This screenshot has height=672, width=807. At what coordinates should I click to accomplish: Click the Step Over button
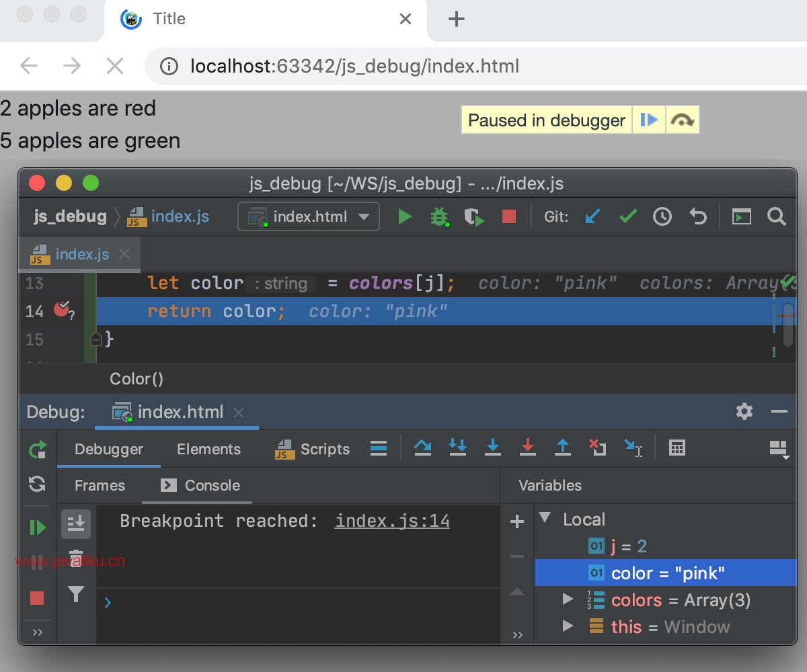(x=423, y=448)
